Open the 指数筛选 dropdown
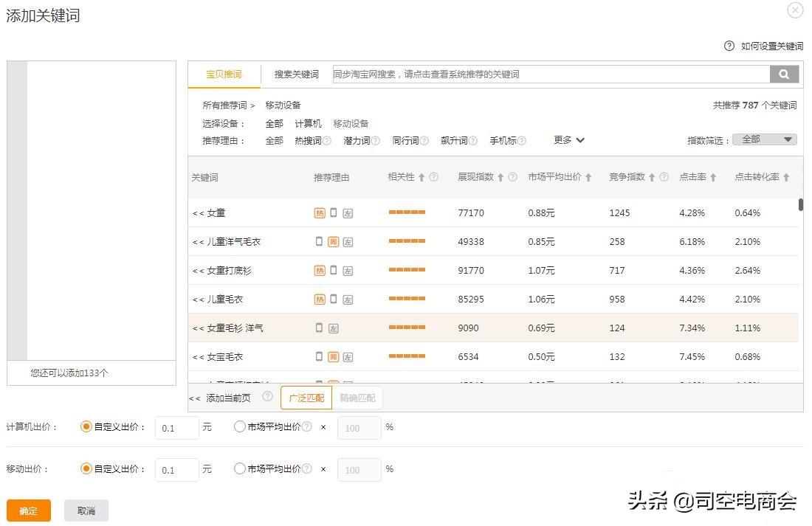Image resolution: width=812 pixels, height=526 pixels. click(x=764, y=139)
